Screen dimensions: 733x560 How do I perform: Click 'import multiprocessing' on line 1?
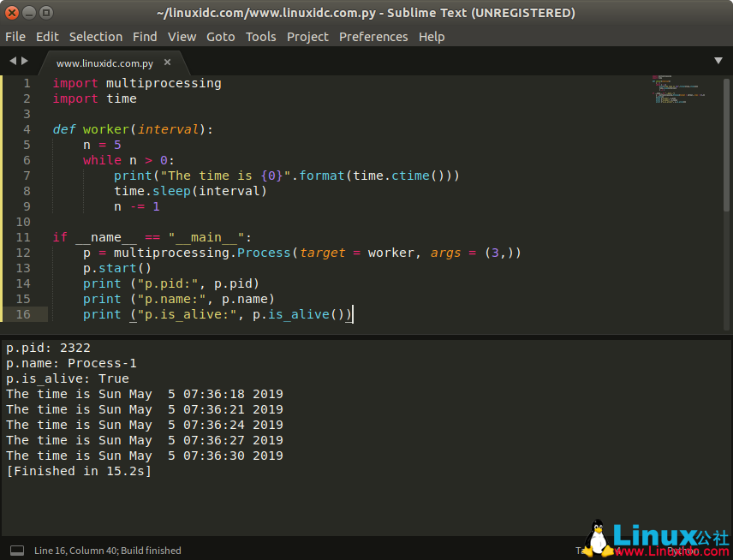click(137, 83)
